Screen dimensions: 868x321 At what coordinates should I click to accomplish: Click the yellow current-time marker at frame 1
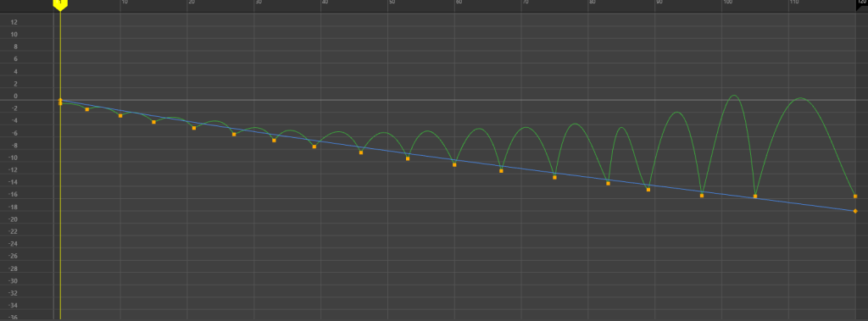click(x=60, y=4)
